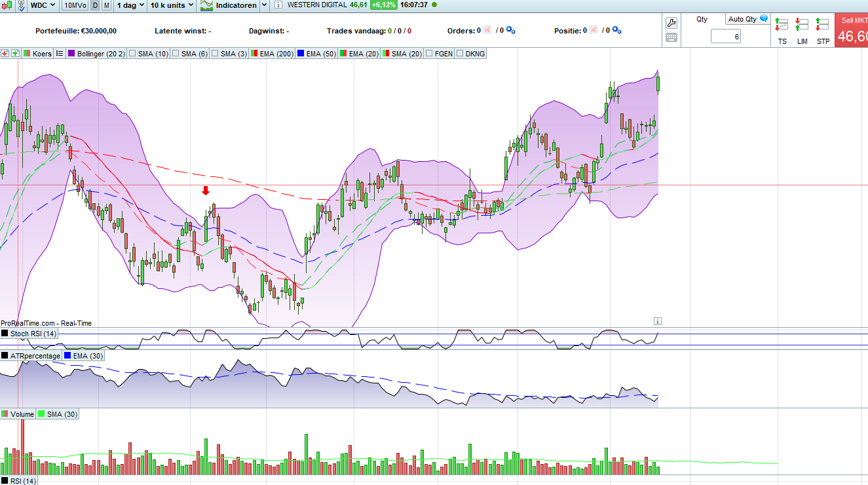Screen dimensions: 868x485
Task: Close all positions via red X icon
Action: (593, 30)
